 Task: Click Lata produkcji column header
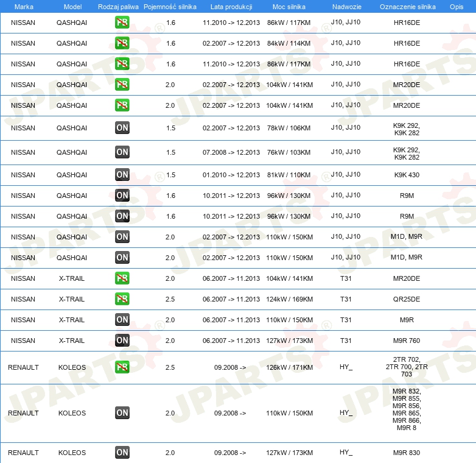[x=231, y=7]
